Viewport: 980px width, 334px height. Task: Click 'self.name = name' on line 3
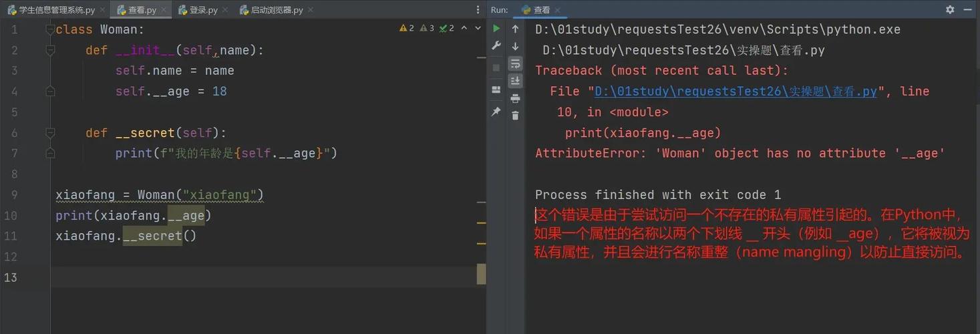(x=174, y=71)
